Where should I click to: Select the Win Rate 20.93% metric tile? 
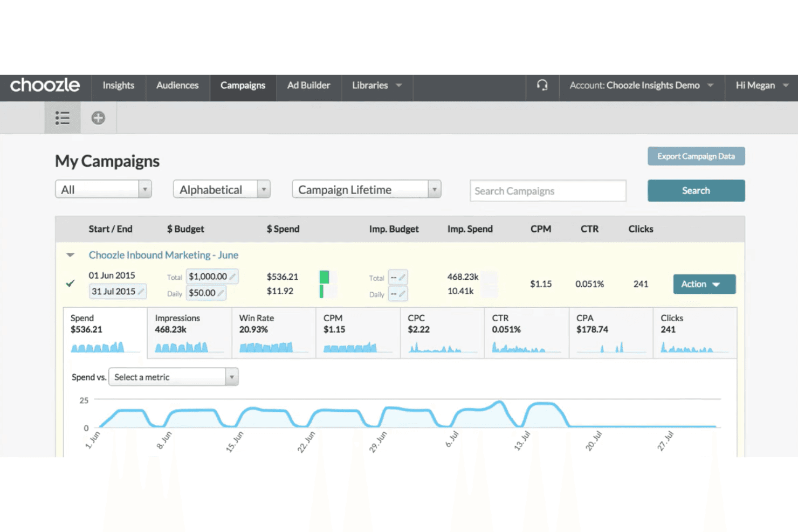(273, 333)
